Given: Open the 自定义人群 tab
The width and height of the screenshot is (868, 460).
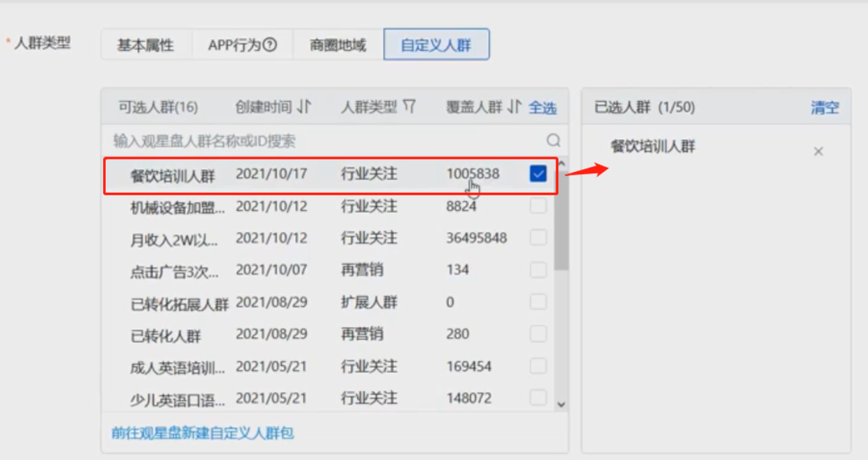Looking at the screenshot, I should point(436,46).
